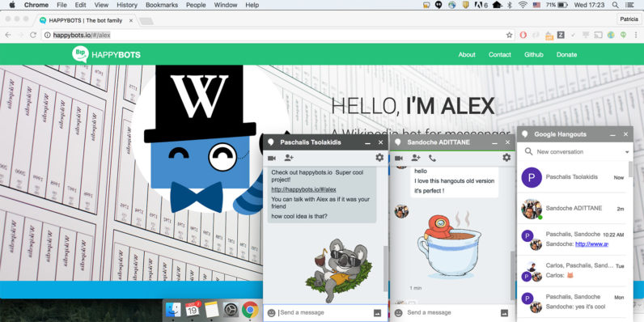Open the History menu

(x=127, y=5)
